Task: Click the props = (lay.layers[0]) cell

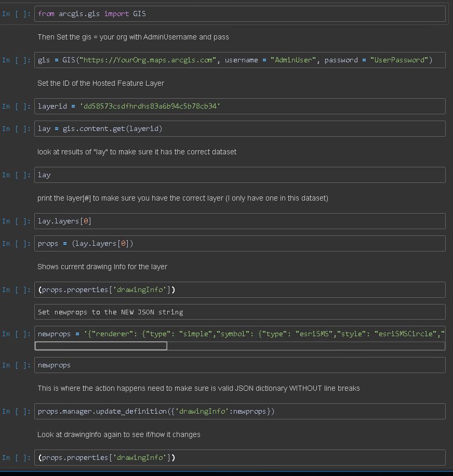Action: click(x=240, y=244)
